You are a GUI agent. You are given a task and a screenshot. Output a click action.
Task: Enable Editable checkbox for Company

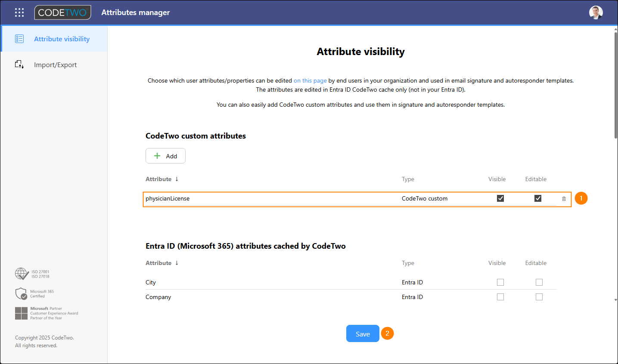(539, 297)
